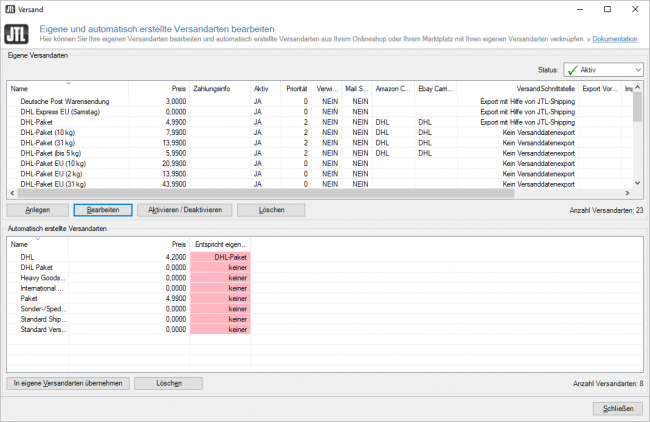Select the Sonder-/Sped... row
650x422 pixels.
(x=129, y=309)
